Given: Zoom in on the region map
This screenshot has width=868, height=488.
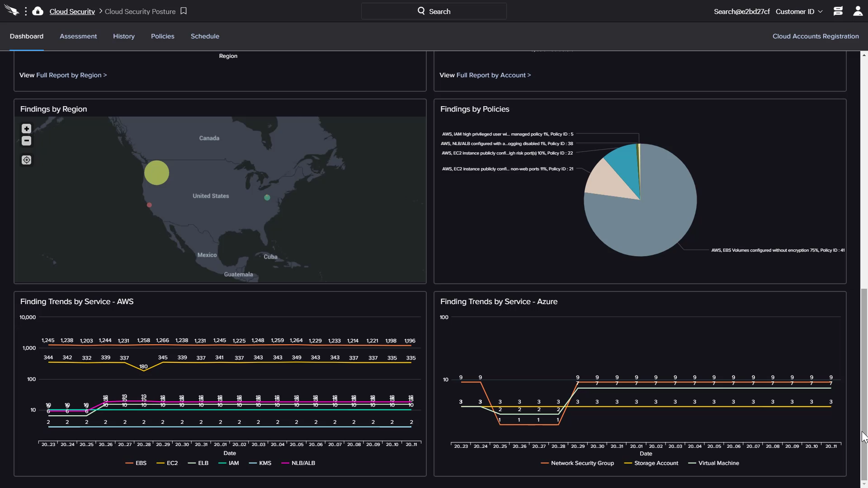Looking at the screenshot, I should (x=27, y=129).
